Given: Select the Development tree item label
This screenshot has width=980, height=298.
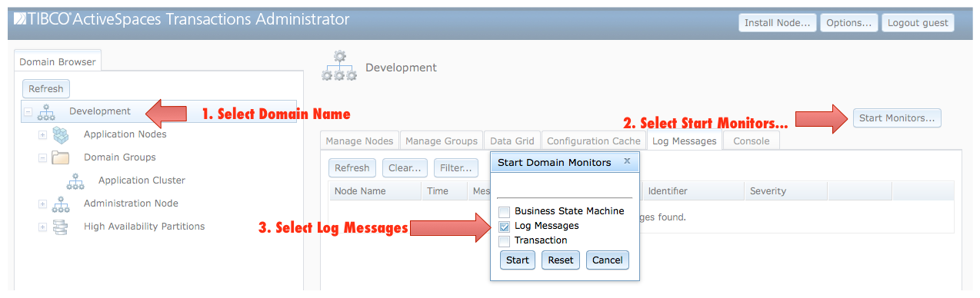Looking at the screenshot, I should pos(100,111).
